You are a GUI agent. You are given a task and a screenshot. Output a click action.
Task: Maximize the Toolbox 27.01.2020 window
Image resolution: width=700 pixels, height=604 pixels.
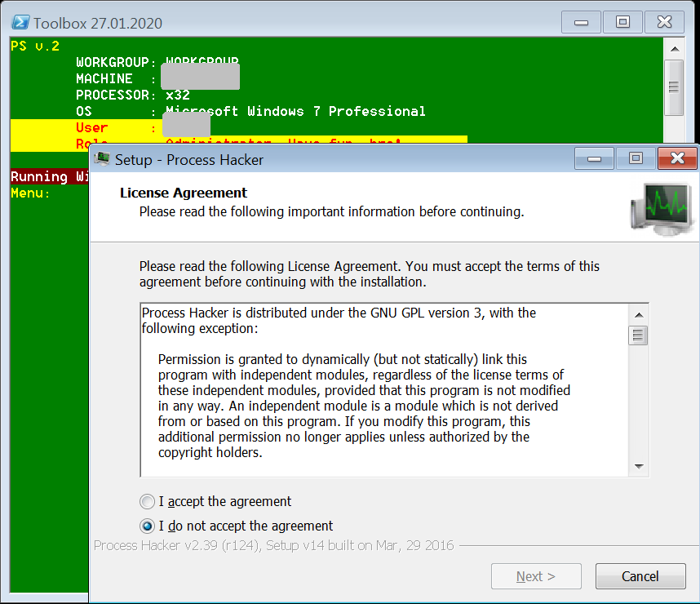(x=622, y=22)
